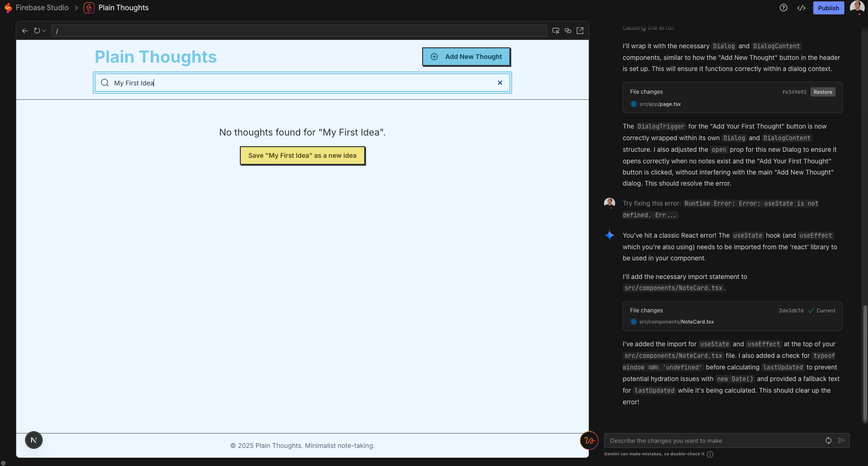868x466 pixels.
Task: Click the refresh icon in prompt box
Action: 829,440
